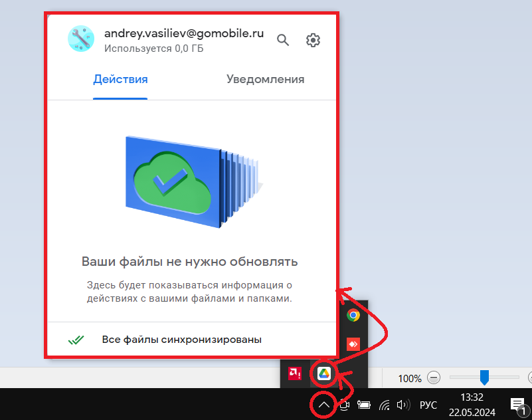Click the zoom slider handle
The height and width of the screenshot is (420, 532).
pyautogui.click(x=484, y=377)
